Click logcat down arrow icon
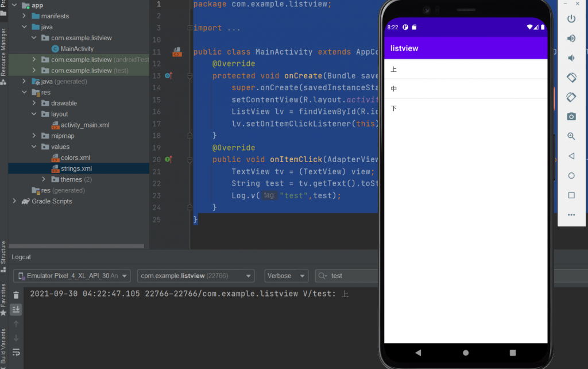 [16, 338]
